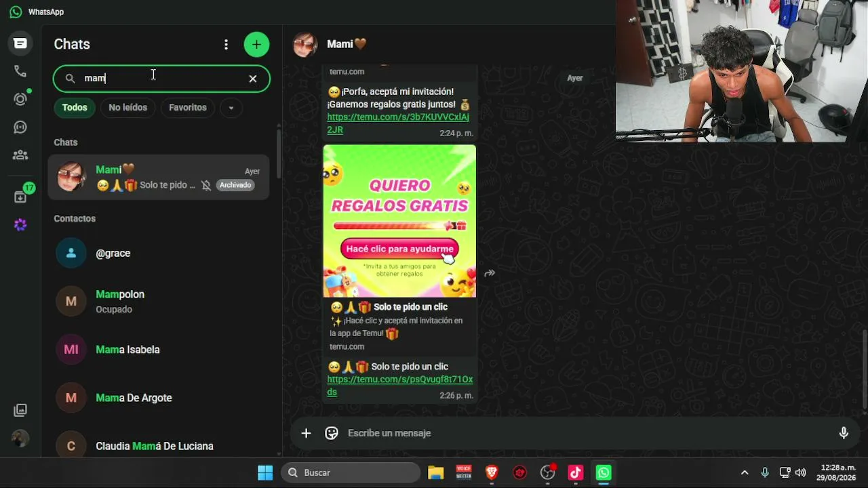The image size is (868, 488).
Task: Open the Mama Isabela contact
Action: (x=159, y=350)
